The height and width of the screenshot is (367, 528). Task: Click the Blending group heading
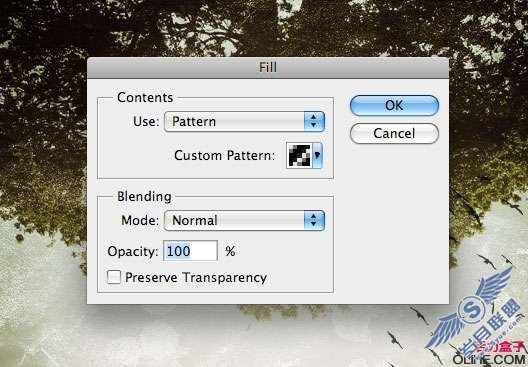pyautogui.click(x=144, y=197)
